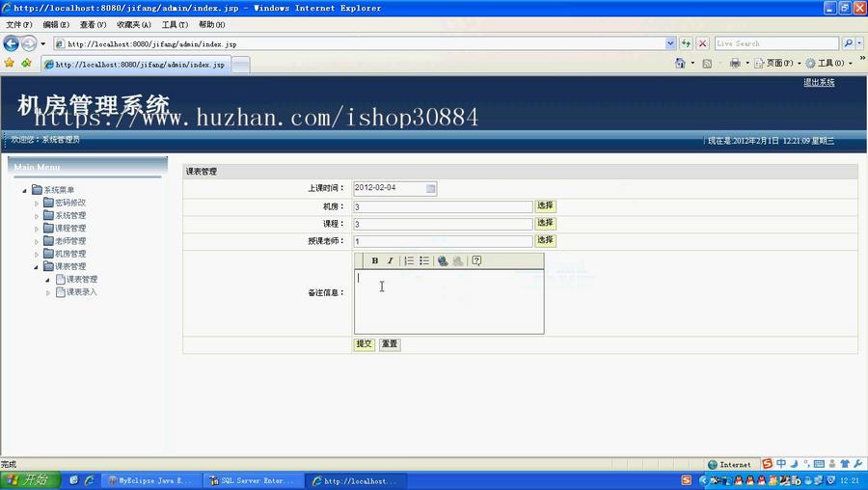Open 课表录入 item in tree
The image size is (868, 490).
coord(81,292)
